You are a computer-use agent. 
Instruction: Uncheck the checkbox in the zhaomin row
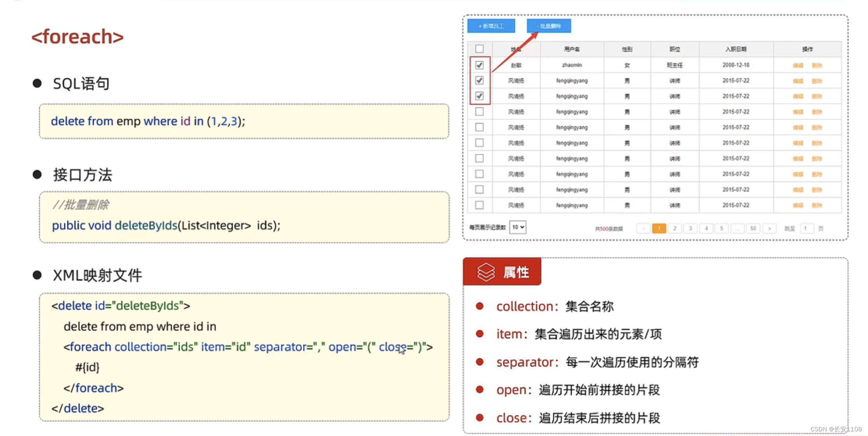[479, 65]
